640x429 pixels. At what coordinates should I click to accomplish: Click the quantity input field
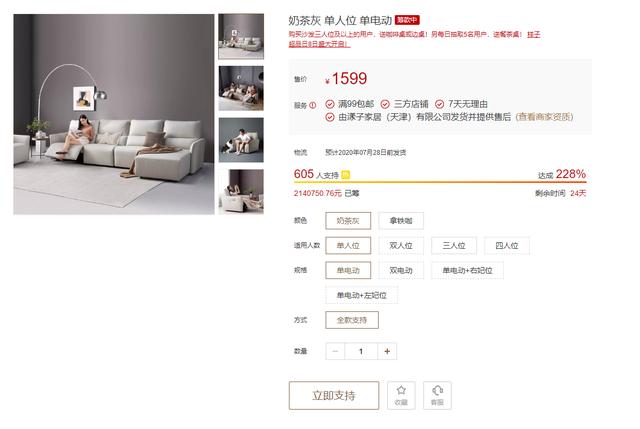(361, 351)
